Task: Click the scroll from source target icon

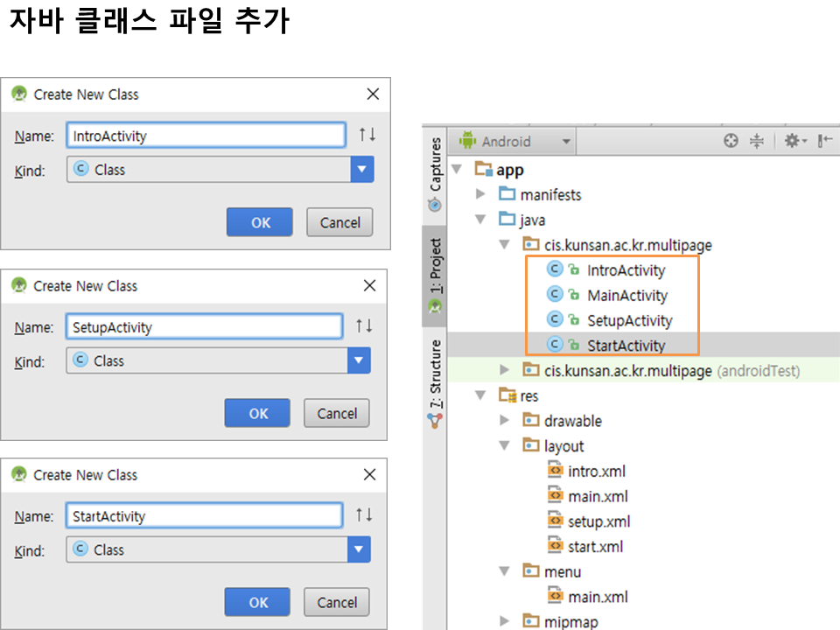Action: [731, 141]
